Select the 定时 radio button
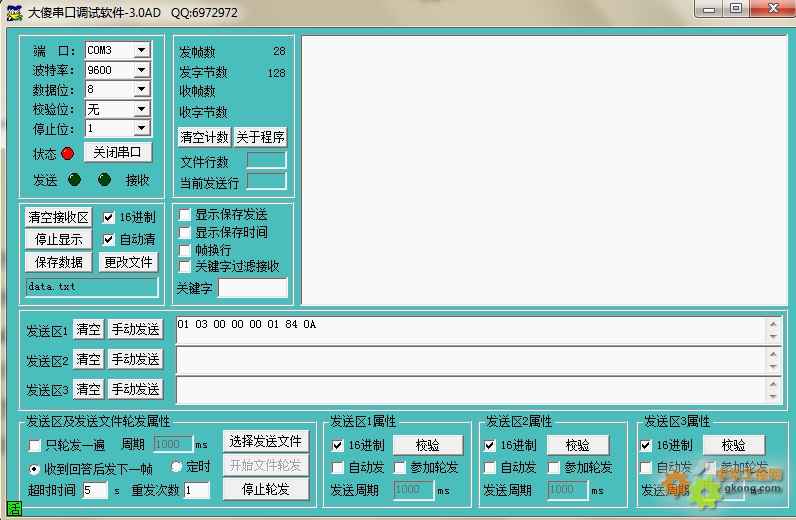 tap(176, 466)
